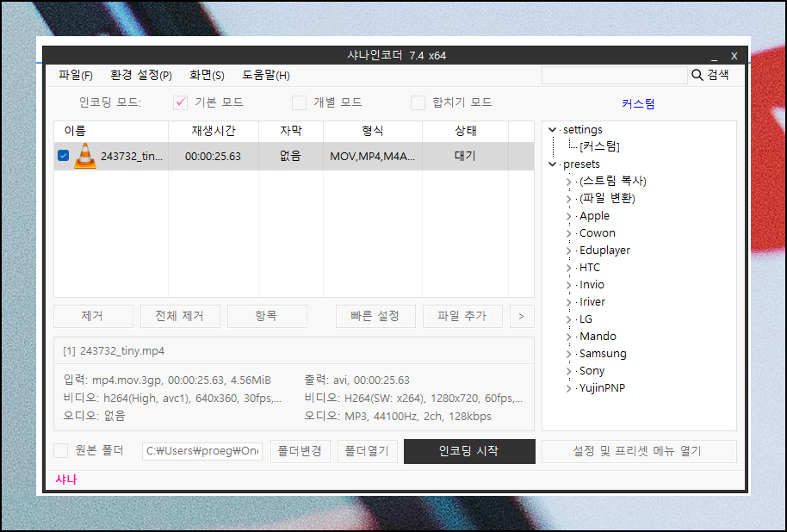This screenshot has height=532, width=787.
Task: Click the magnifier search icon
Action: (697, 75)
